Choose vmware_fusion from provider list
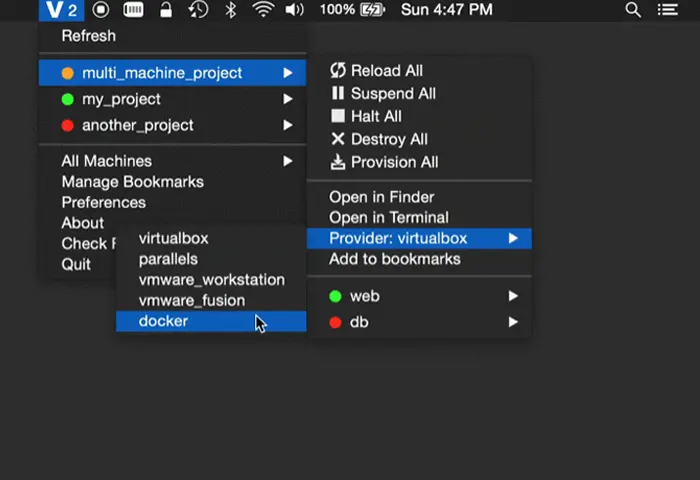 pyautogui.click(x=191, y=300)
